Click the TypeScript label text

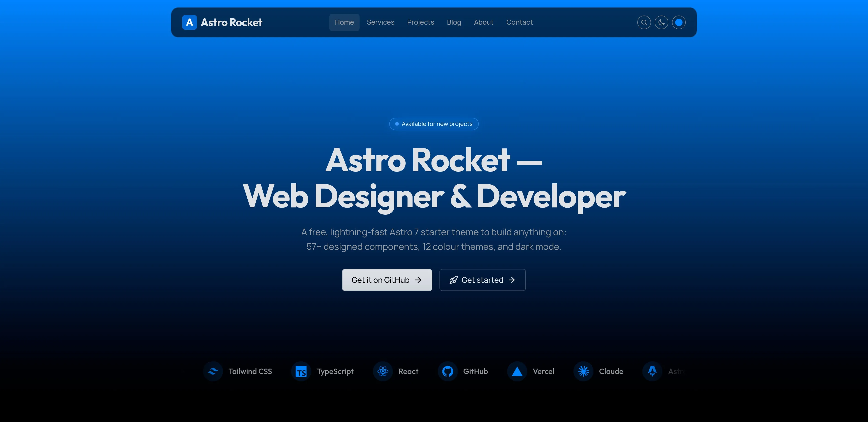point(335,372)
